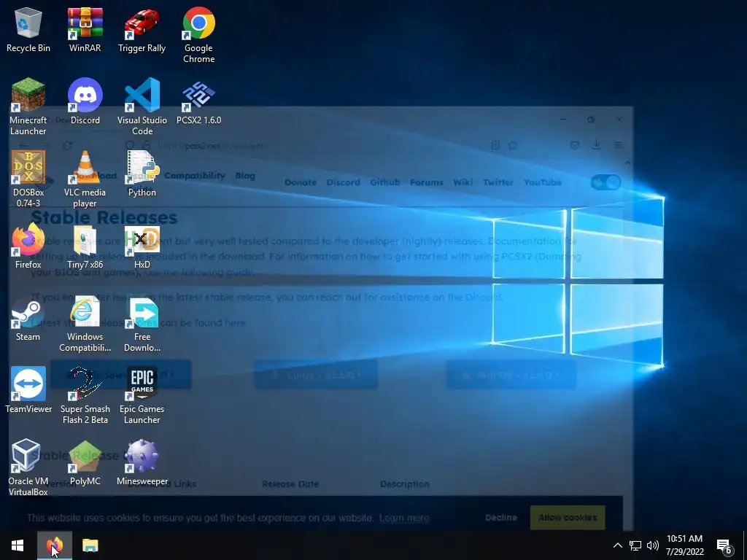Select the DOSBox 0.74-3 desktop icon

[x=28, y=179]
